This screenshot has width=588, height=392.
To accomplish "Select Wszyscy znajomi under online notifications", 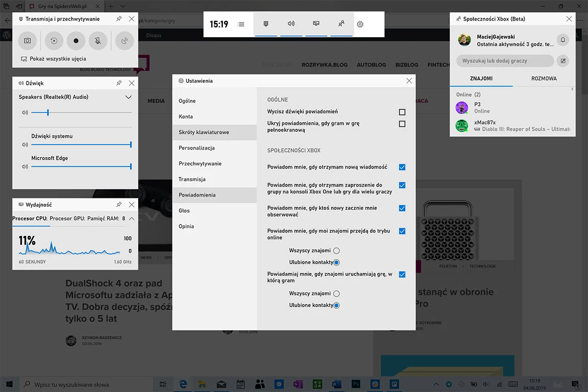I will point(336,250).
